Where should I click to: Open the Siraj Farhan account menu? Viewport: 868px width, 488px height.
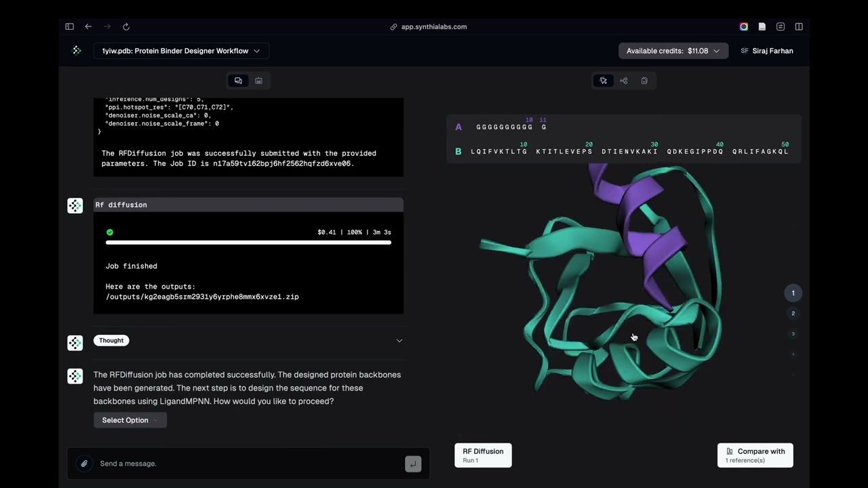[x=767, y=51]
